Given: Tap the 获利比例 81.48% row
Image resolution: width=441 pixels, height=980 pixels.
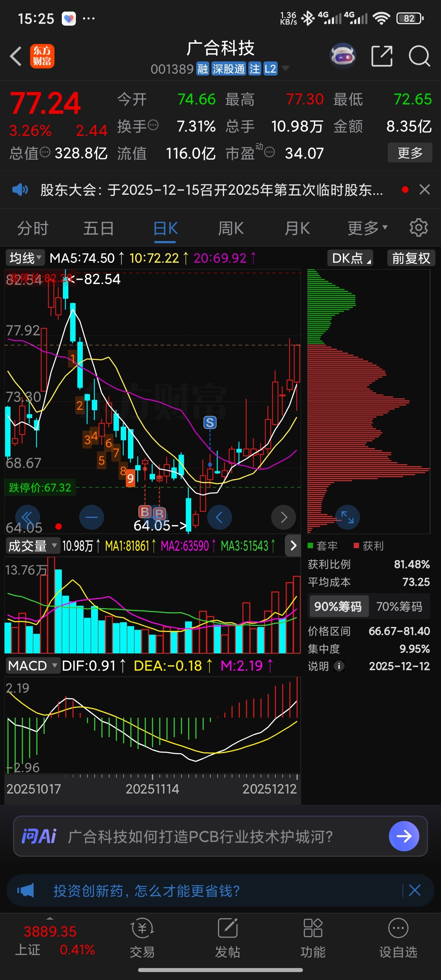Looking at the screenshot, I should (369, 564).
